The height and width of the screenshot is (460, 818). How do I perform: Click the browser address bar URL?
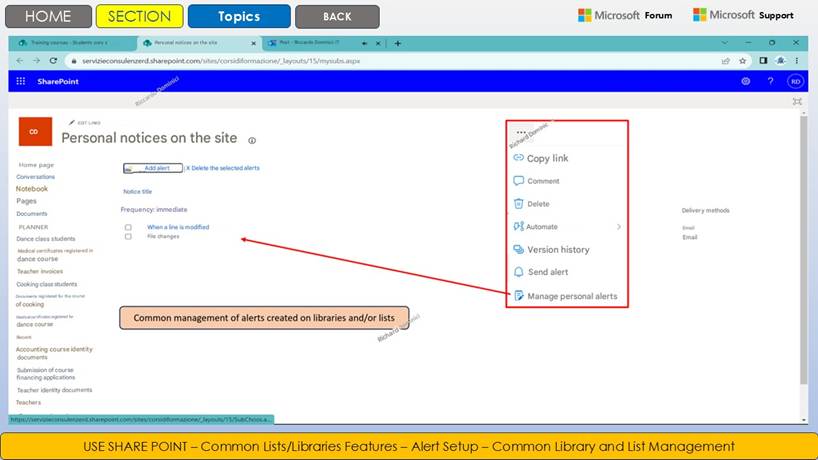221,61
